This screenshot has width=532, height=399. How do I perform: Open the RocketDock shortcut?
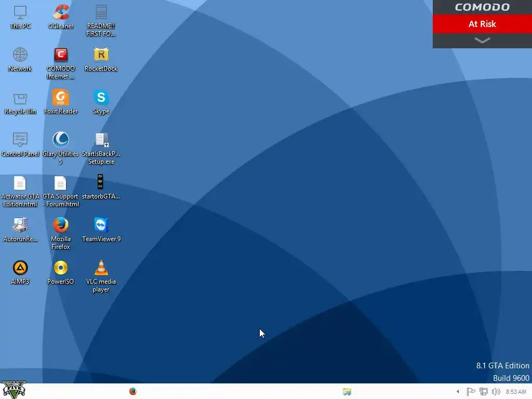pos(101,60)
